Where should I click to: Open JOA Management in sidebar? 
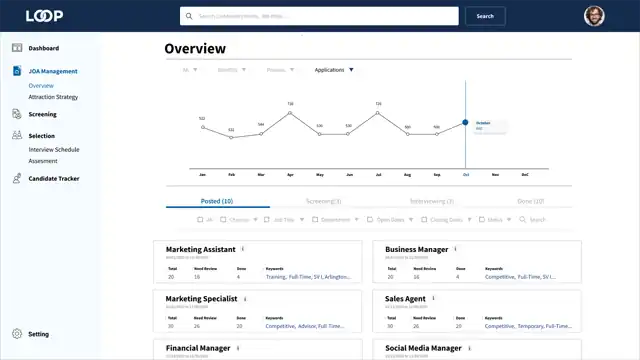click(53, 71)
